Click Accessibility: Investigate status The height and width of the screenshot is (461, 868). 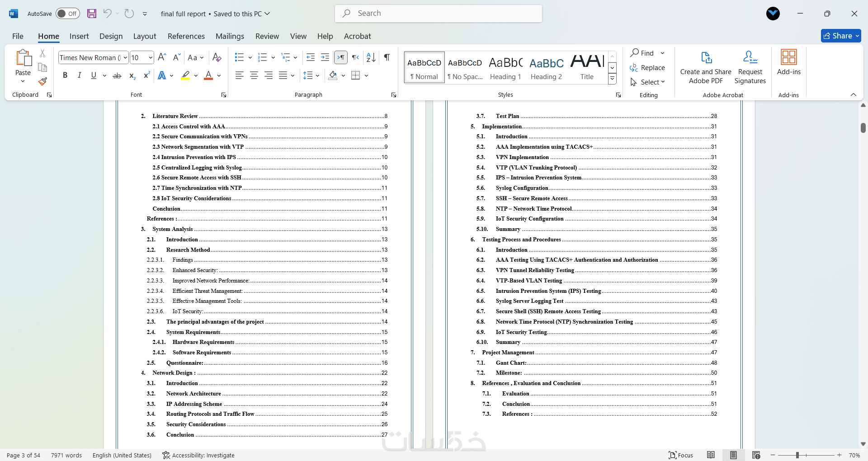[x=198, y=455]
